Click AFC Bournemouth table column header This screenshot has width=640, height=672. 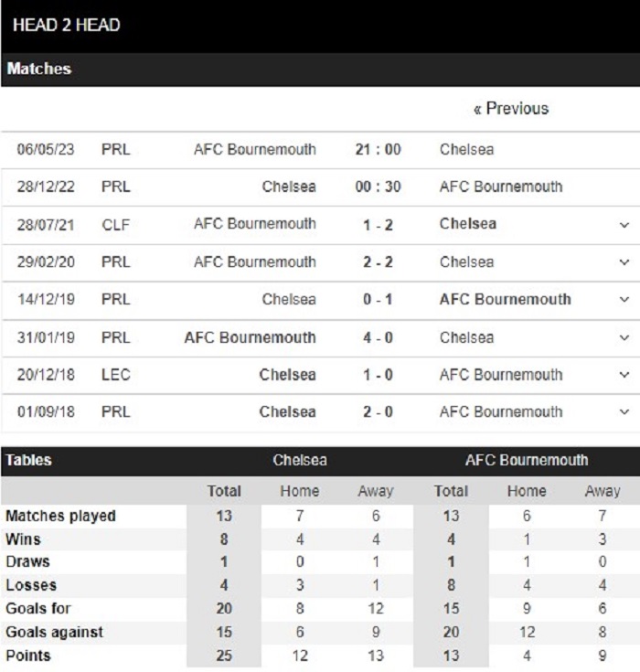[x=527, y=461]
